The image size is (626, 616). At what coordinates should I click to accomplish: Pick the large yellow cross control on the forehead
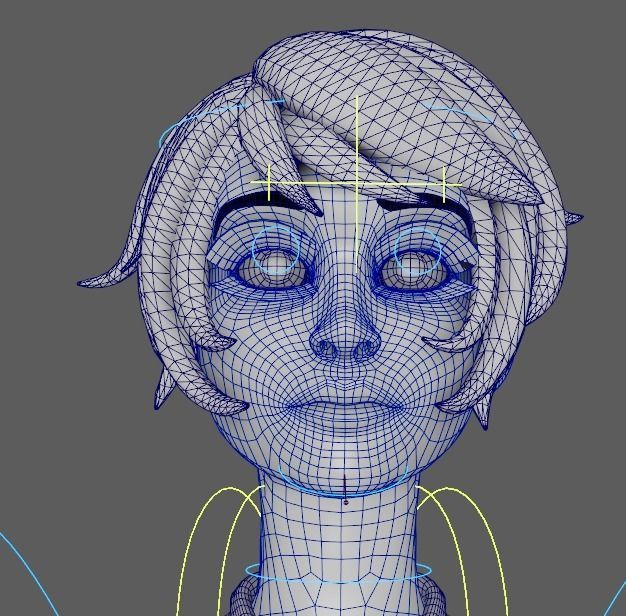357,183
